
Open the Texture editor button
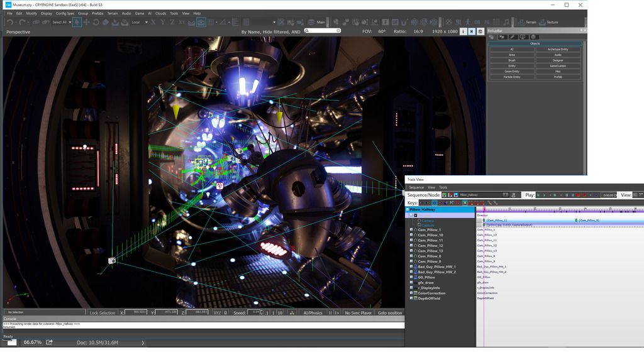548,22
